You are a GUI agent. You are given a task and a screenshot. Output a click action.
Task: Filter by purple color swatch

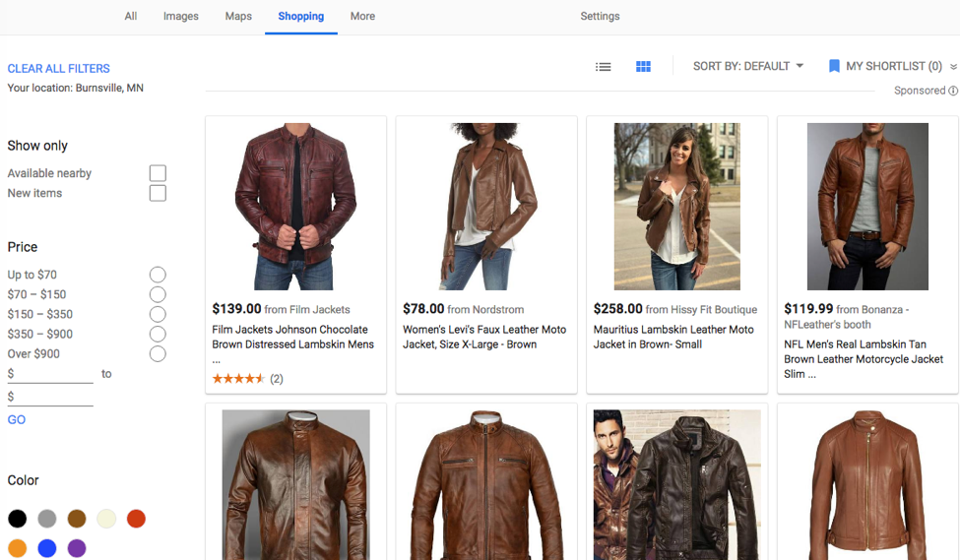pyautogui.click(x=77, y=548)
